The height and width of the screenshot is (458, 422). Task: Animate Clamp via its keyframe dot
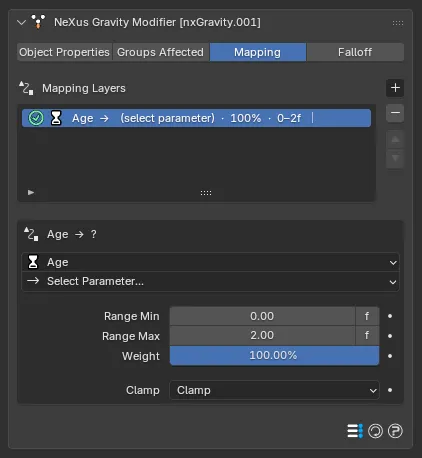click(390, 390)
